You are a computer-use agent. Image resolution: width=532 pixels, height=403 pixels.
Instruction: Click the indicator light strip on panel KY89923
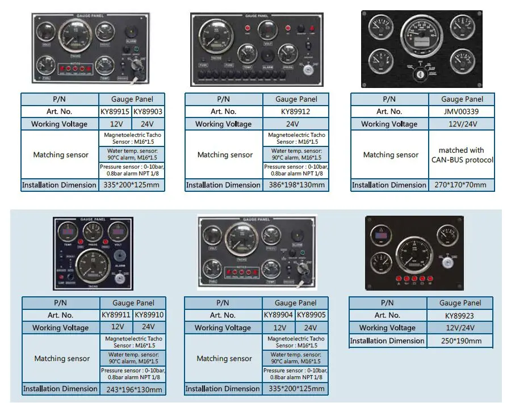coord(414,278)
